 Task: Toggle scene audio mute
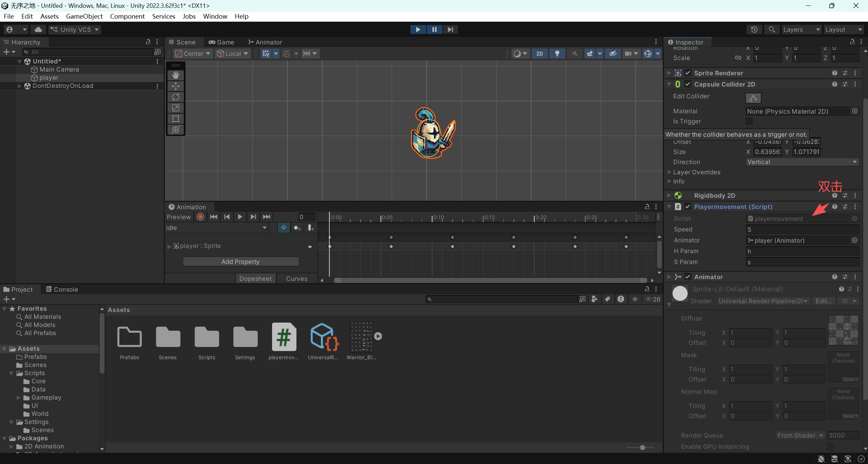(575, 54)
